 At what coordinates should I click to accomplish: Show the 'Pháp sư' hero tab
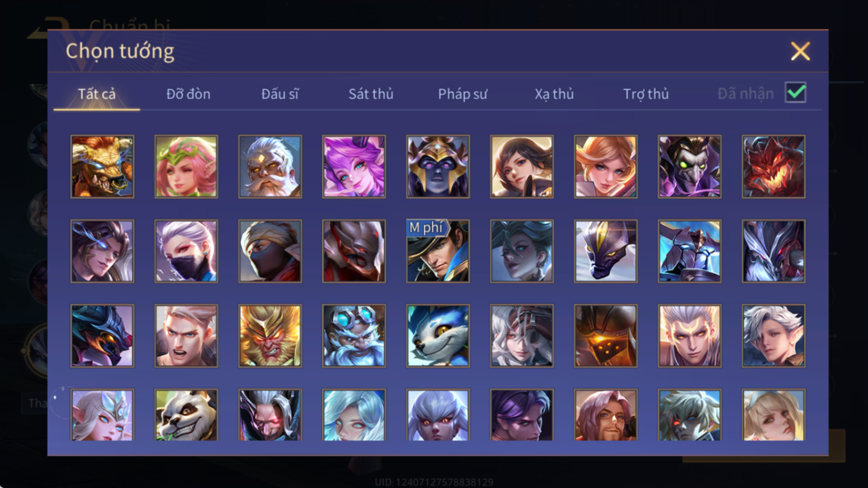[x=463, y=94]
